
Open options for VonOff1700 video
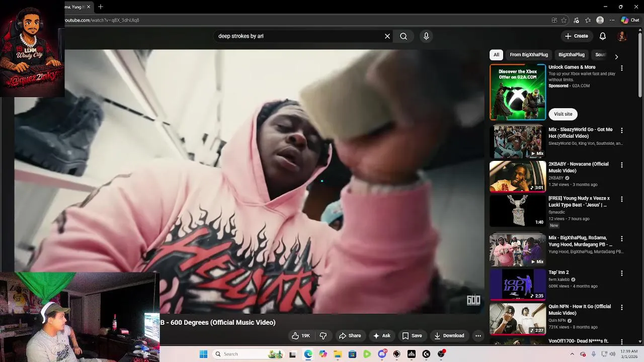click(x=622, y=342)
